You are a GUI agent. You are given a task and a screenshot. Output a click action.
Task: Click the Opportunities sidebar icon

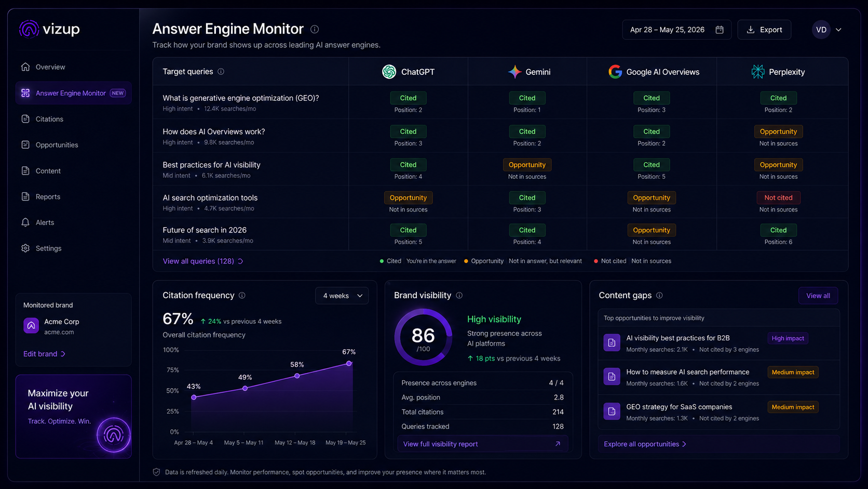25,144
